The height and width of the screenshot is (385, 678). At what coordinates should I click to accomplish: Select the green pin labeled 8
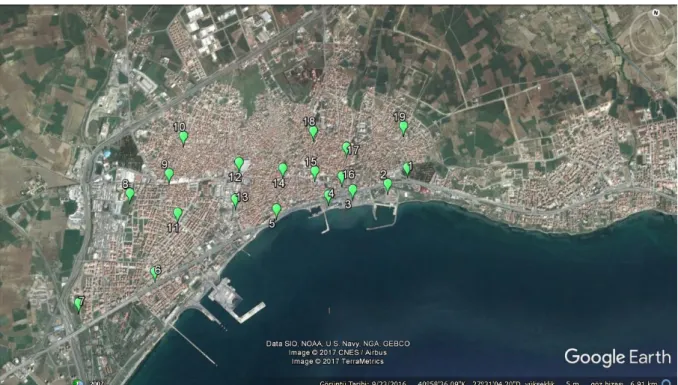point(130,195)
